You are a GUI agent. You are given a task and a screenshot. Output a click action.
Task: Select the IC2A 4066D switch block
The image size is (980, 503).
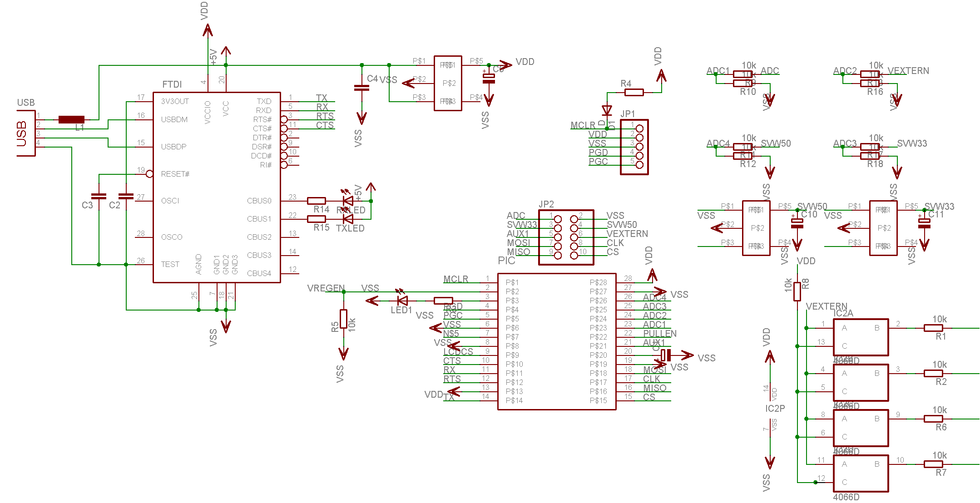[861, 337]
